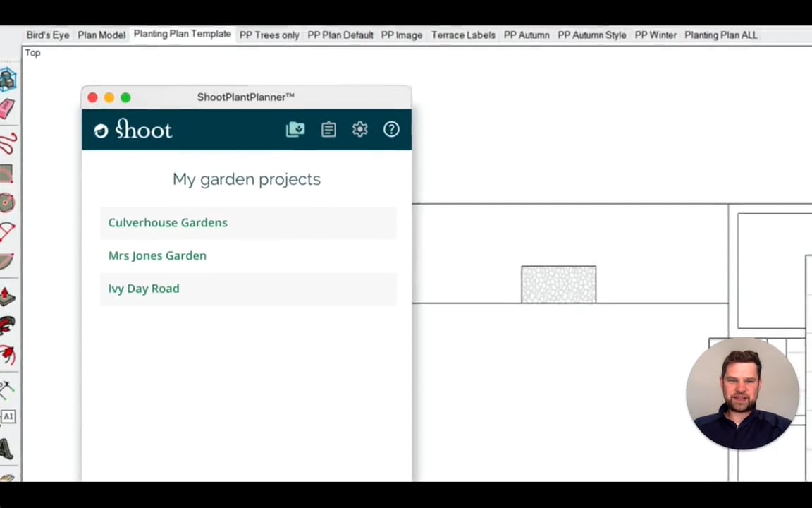Viewport: 812px width, 508px height.
Task: Click the presenter webcam thumbnail
Action: click(743, 394)
